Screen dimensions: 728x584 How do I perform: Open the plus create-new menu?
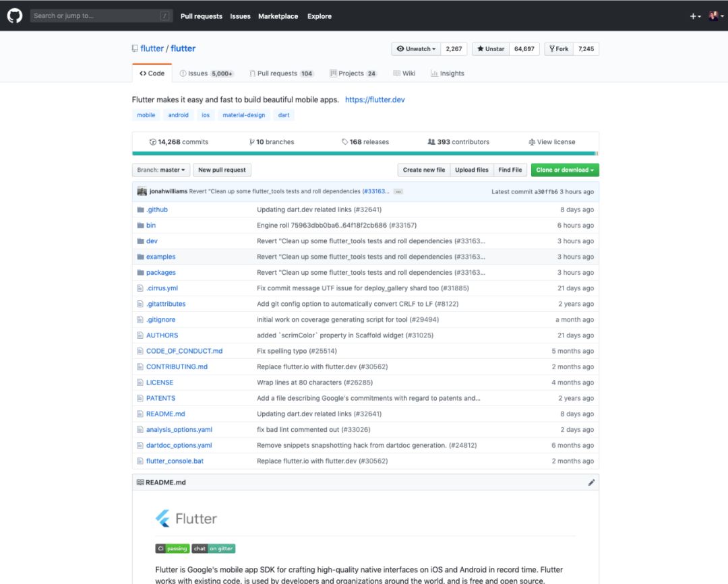tap(695, 16)
